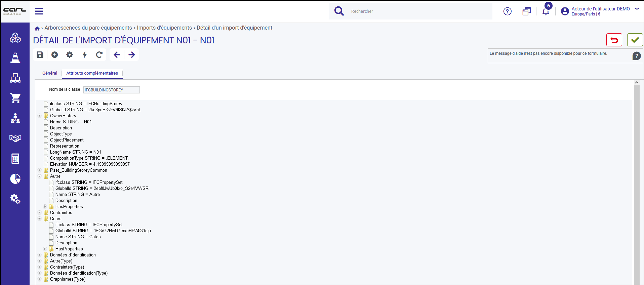Collapse the Autre tree folder

[39, 176]
